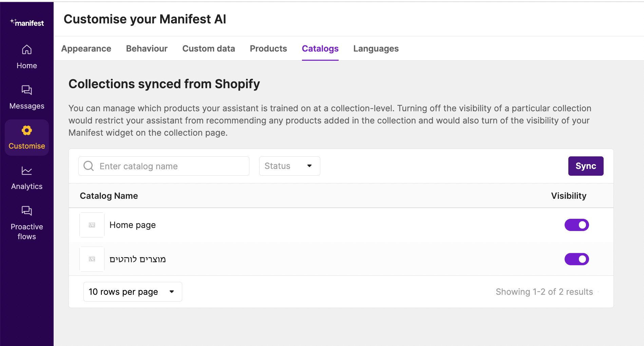Select the Custom data tab
The image size is (644, 346).
point(209,49)
